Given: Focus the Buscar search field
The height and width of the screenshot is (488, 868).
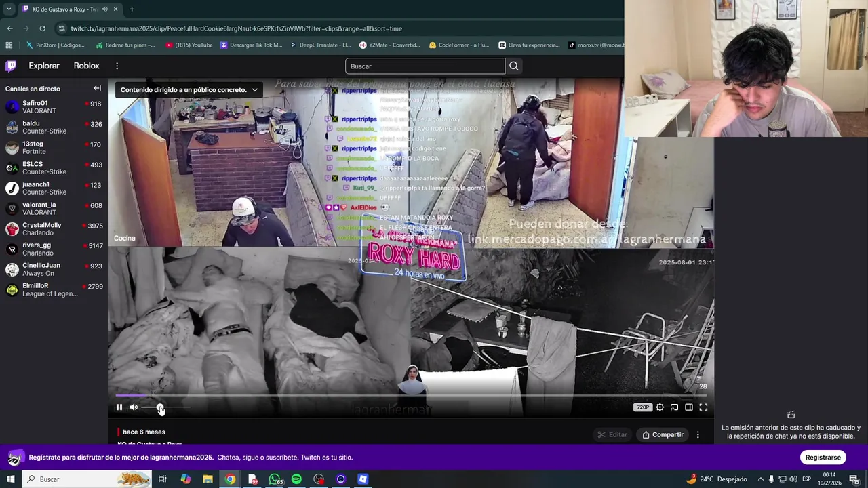Looking at the screenshot, I should click(425, 66).
